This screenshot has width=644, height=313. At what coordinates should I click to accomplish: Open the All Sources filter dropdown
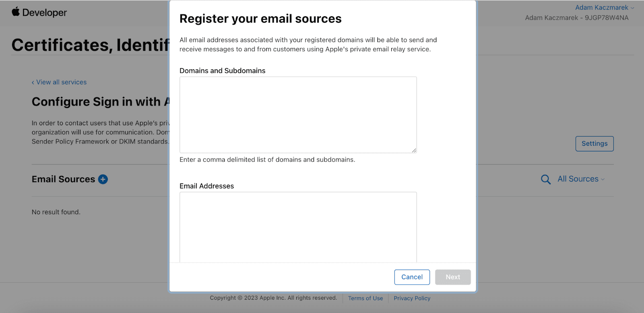[581, 179]
